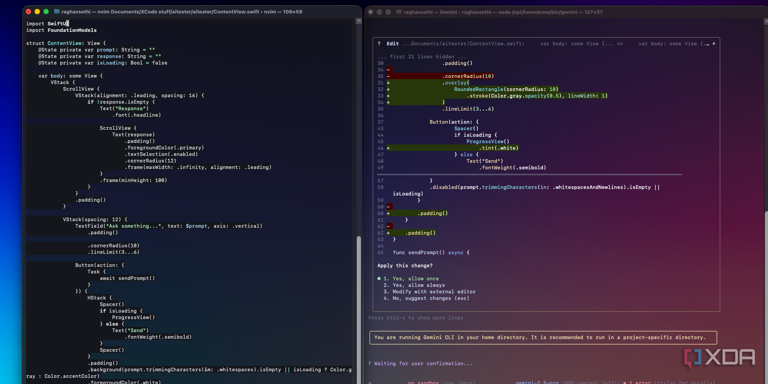Choose "2. Yes, allow always"
Viewport: 768px width, 384px height.
[x=414, y=285]
